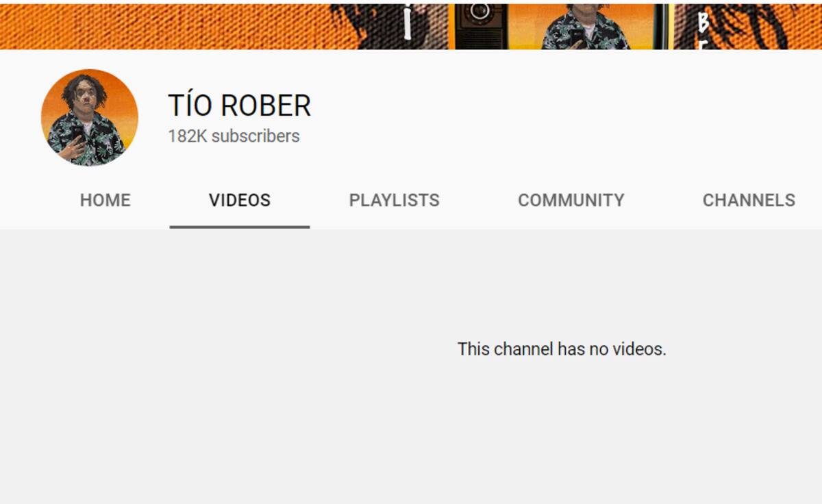Viewport: 822px width, 504px height.
Task: Click the 182K subscribers count
Action: tap(234, 136)
